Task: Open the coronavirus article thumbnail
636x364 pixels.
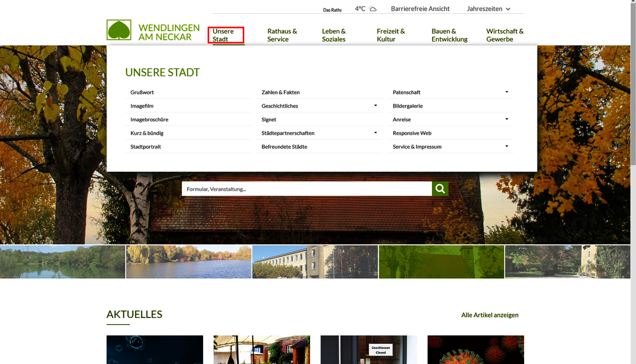Action: tap(475, 349)
